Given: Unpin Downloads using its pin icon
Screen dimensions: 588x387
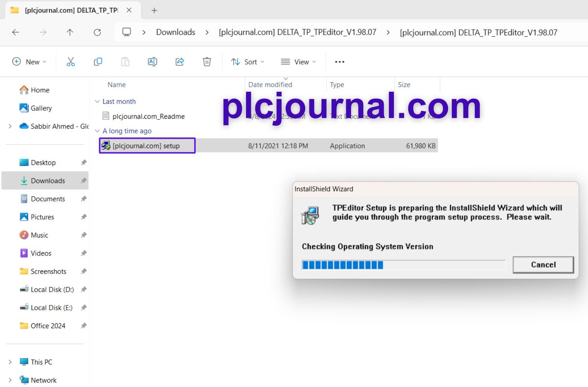Looking at the screenshot, I should pos(84,181).
